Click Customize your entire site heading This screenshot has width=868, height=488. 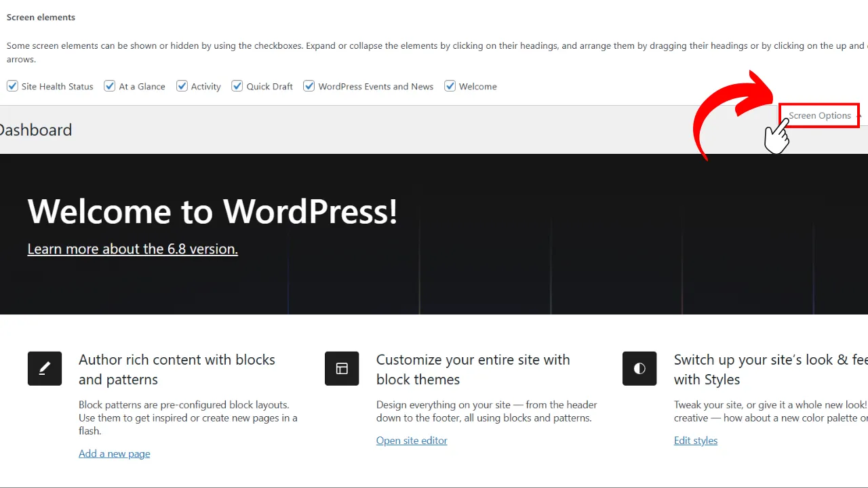pos(473,369)
